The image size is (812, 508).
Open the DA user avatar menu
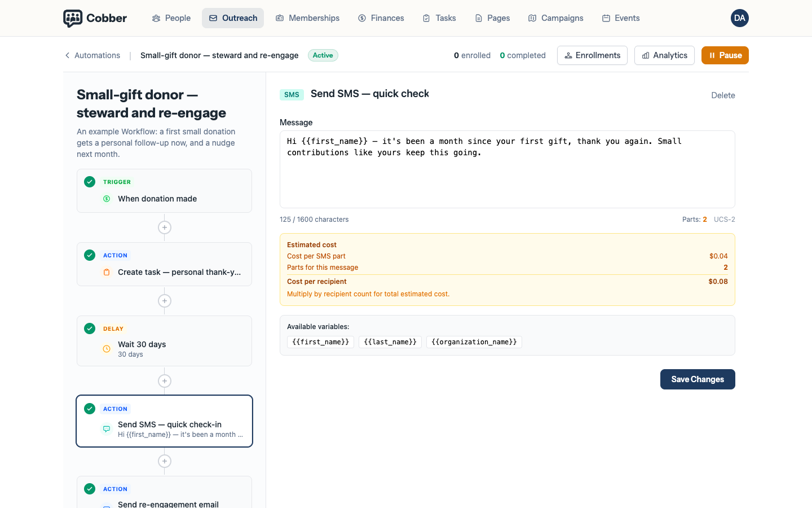click(740, 18)
